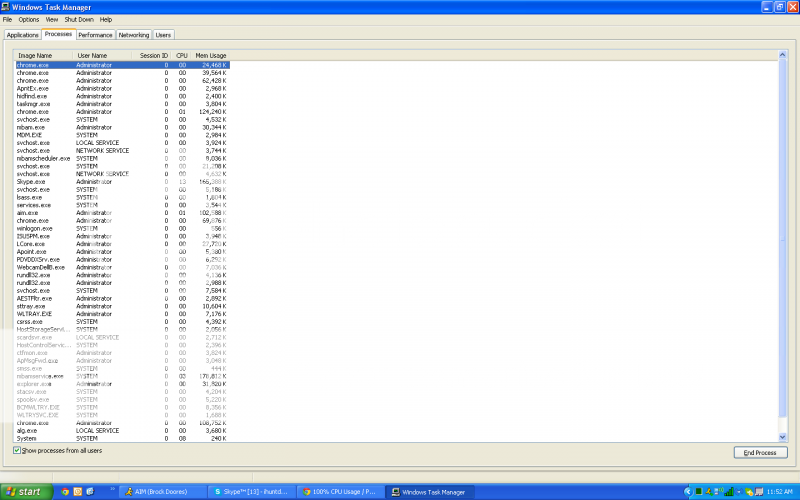Open the Shut Down menu
The width and height of the screenshot is (800, 500).
79,19
